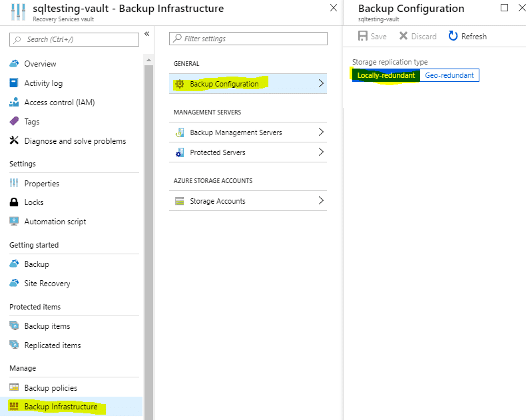Click the Locks padlock icon
This screenshot has width=526, height=420.
[x=14, y=202]
